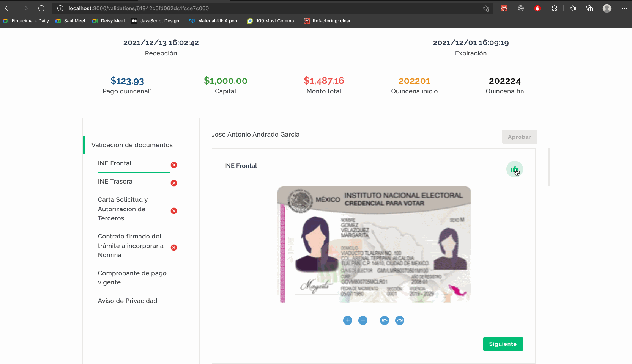Viewport: 632px width, 364px height.
Task: Open Comprobante de pago vigente document
Action: point(132,278)
